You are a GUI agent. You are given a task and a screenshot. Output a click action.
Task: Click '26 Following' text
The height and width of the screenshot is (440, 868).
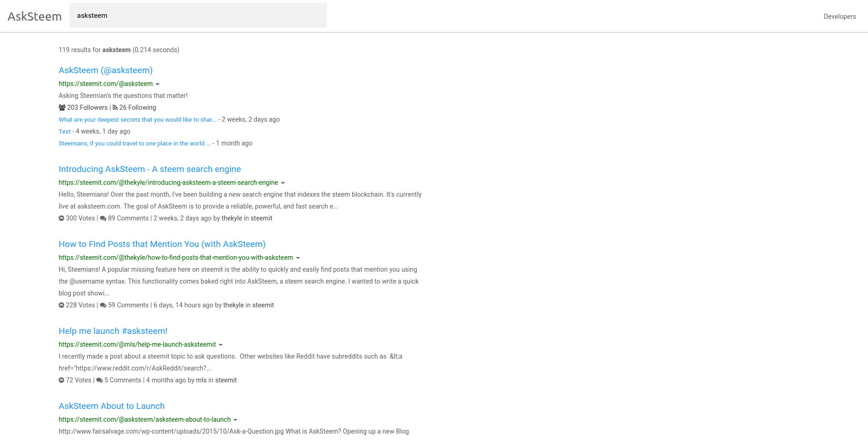[138, 107]
